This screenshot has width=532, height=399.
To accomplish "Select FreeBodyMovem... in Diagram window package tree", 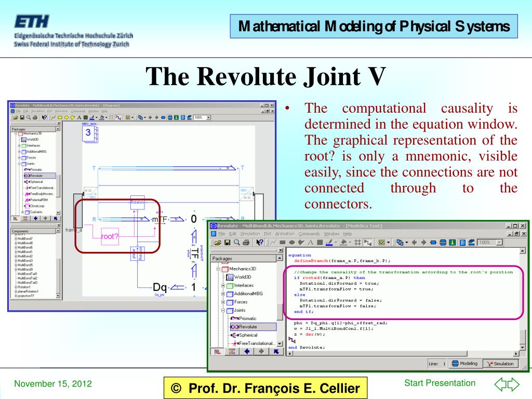I will [x=39, y=194].
